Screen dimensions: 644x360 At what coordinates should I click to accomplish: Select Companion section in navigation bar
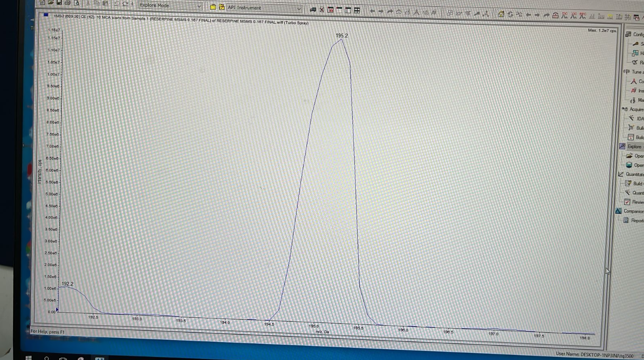(x=630, y=211)
